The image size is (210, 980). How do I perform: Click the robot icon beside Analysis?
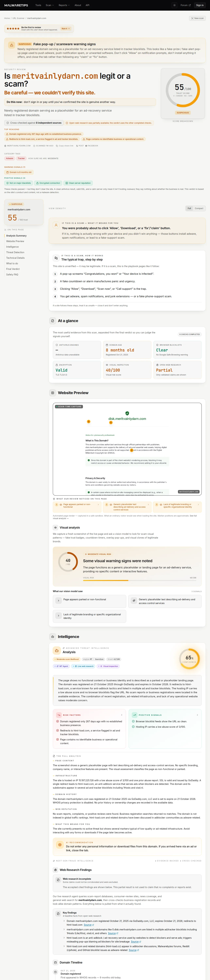(x=57, y=650)
